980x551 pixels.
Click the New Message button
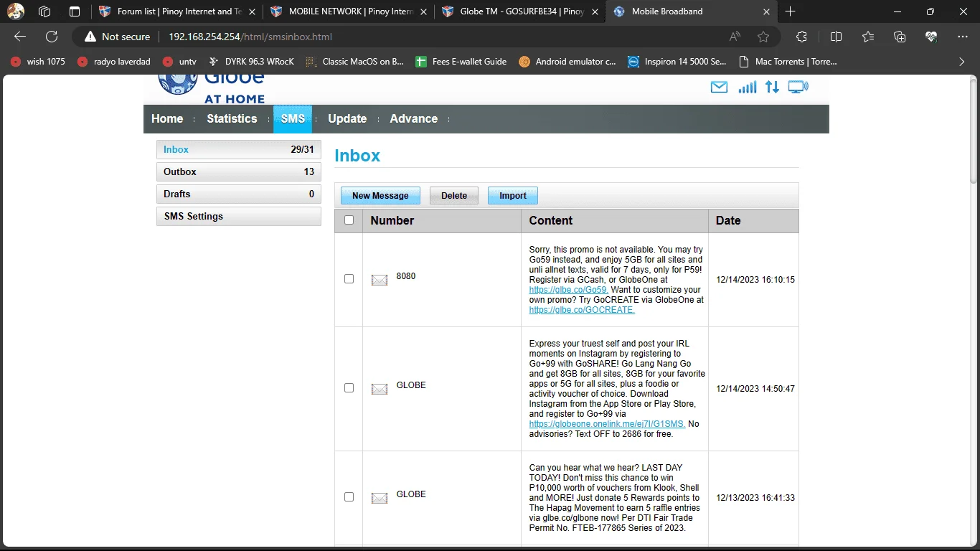point(380,195)
